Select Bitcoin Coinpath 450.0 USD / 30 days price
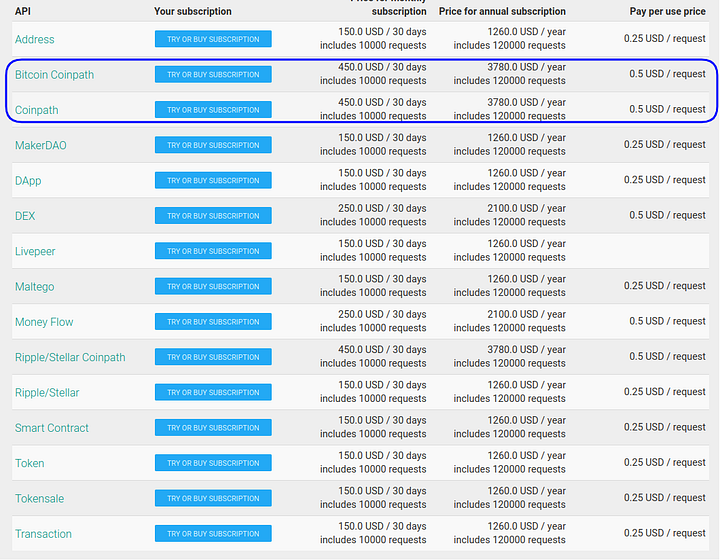Image resolution: width=720 pixels, height=560 pixels. click(382, 67)
